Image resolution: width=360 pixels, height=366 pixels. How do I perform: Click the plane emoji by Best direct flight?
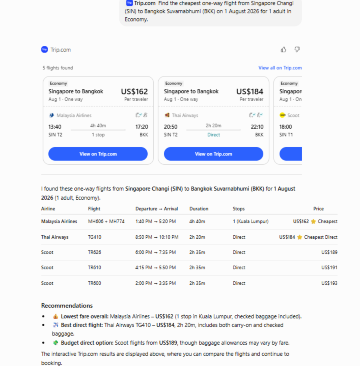pos(55,325)
